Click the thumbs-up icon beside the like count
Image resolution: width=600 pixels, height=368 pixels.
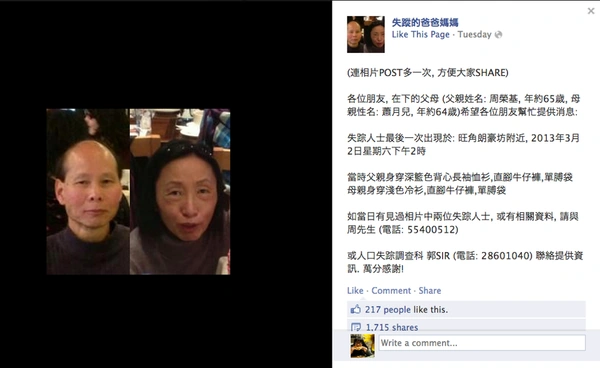[x=356, y=309]
